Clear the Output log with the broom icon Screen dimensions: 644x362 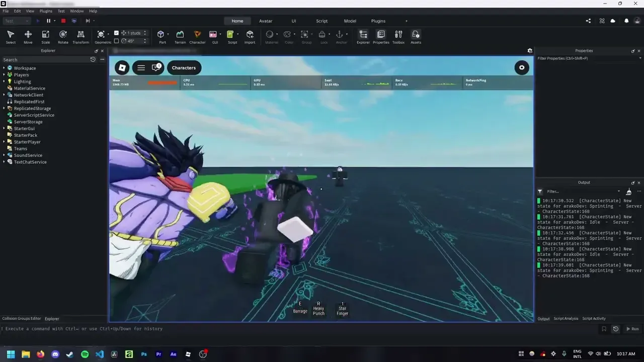628,192
